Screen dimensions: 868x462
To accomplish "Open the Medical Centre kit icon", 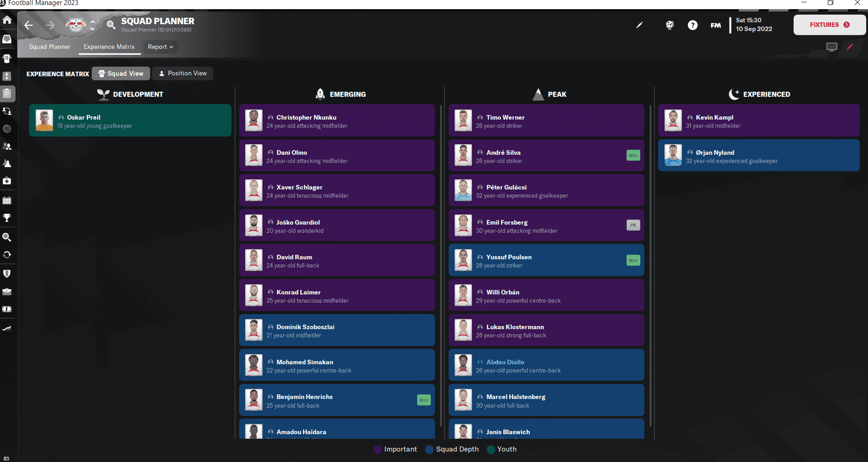I will (7, 181).
